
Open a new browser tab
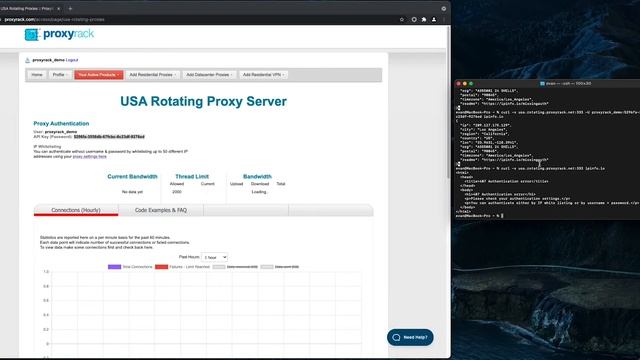pos(70,8)
